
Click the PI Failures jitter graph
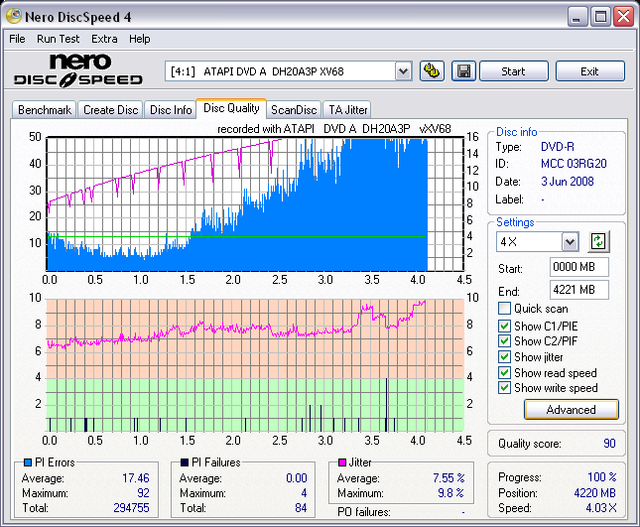(x=255, y=365)
